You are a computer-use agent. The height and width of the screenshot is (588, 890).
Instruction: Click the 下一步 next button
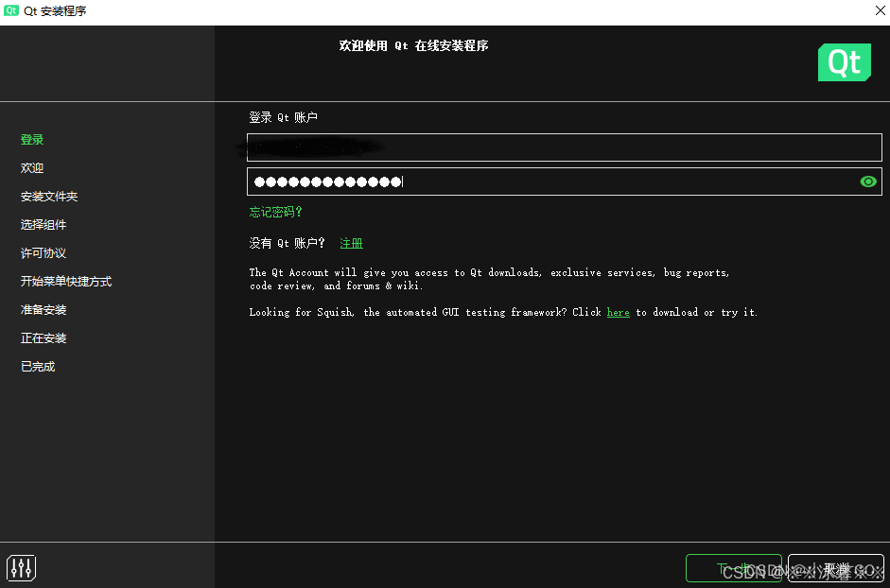click(x=733, y=568)
